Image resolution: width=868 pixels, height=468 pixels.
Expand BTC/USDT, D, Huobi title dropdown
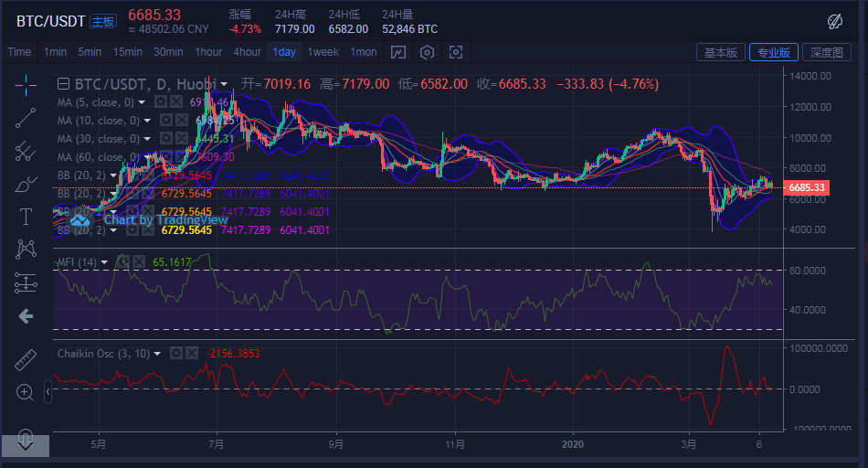pos(224,84)
